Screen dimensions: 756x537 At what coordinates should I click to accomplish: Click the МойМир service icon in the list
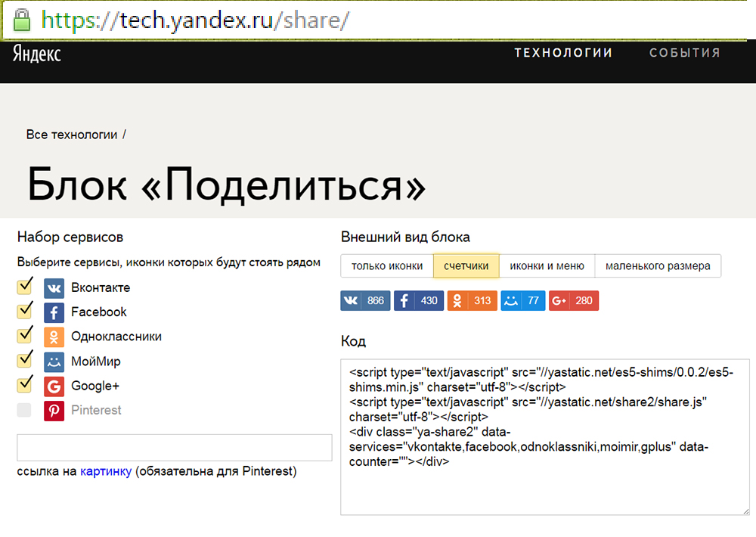click(54, 362)
